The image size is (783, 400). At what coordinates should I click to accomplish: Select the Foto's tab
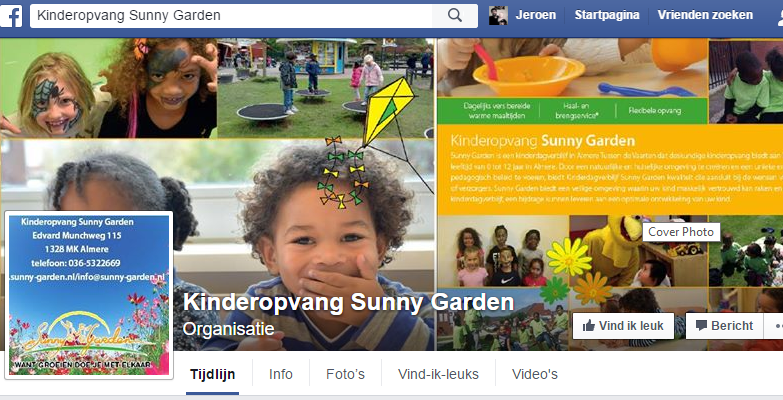point(345,374)
